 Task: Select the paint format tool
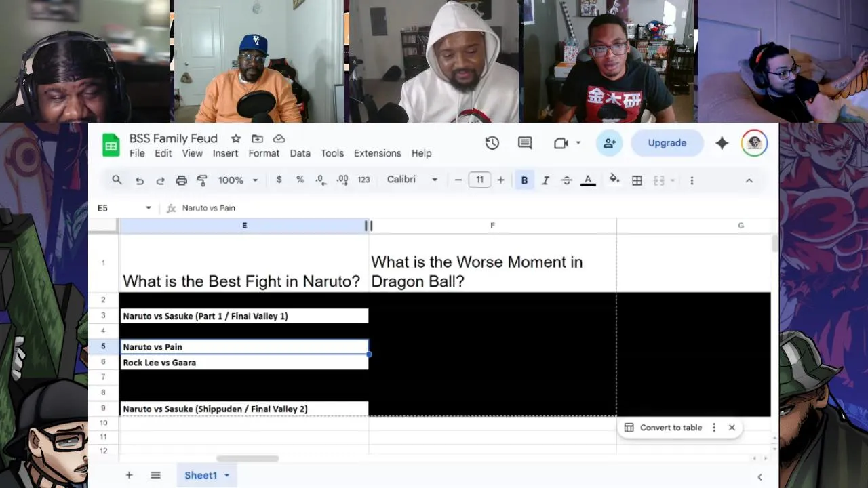coord(202,180)
